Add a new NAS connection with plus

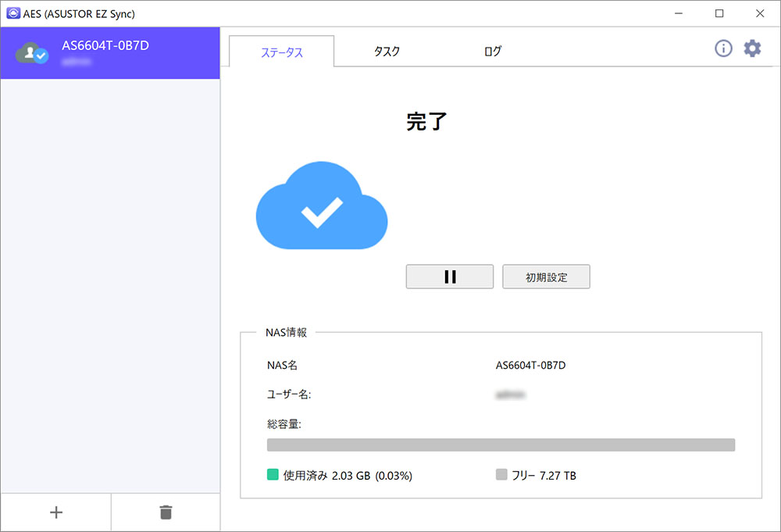pos(55,512)
